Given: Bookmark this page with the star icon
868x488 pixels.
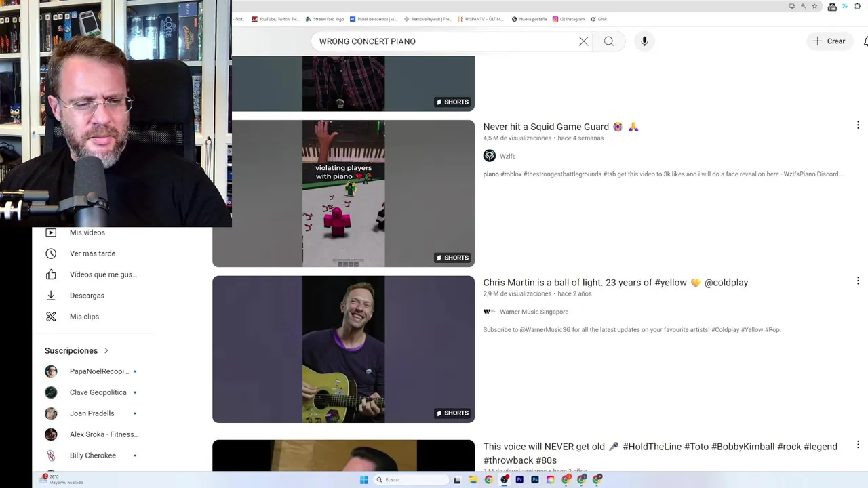Looking at the screenshot, I should (x=814, y=6).
